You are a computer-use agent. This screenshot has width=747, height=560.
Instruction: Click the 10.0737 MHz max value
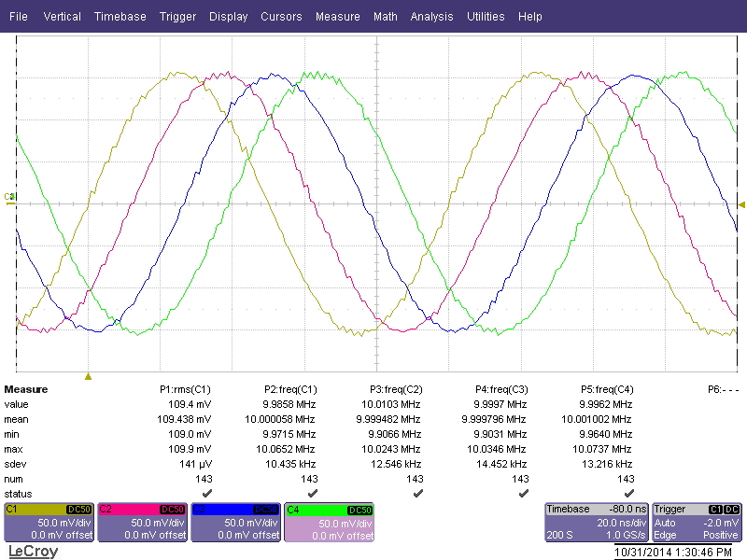point(601,449)
